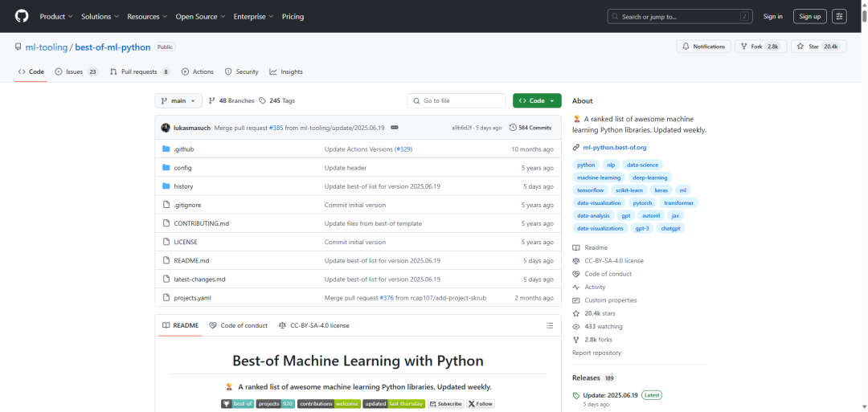The image size is (868, 412).
Task: Open the config folder
Action: pyautogui.click(x=182, y=168)
